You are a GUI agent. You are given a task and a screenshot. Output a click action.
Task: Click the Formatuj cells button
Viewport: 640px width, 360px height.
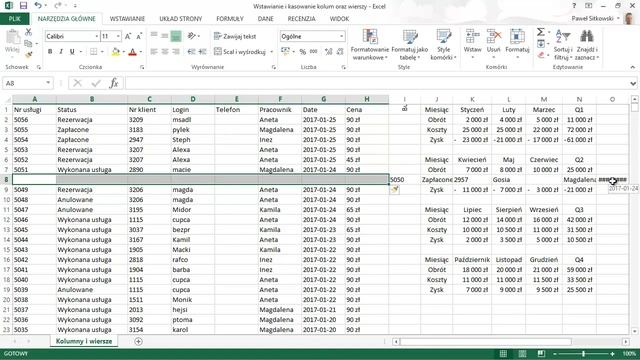pyautogui.click(x=517, y=45)
